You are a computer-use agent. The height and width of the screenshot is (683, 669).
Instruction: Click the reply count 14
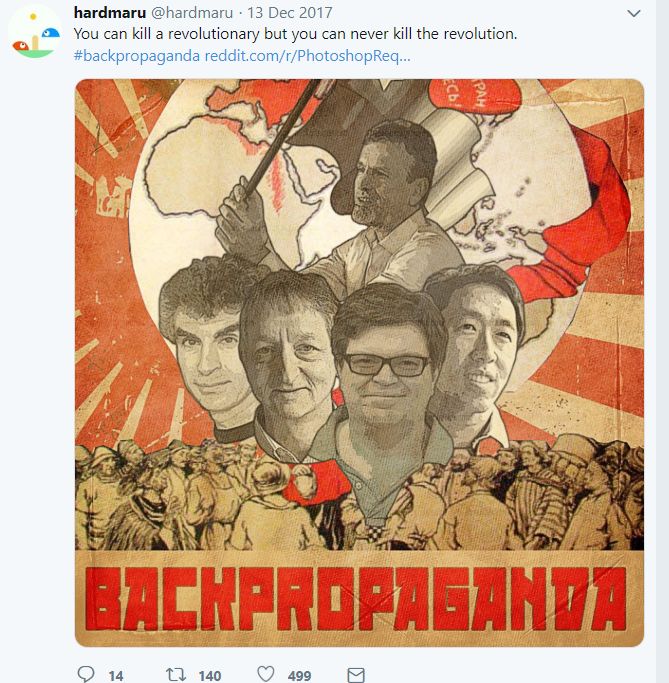click(116, 675)
